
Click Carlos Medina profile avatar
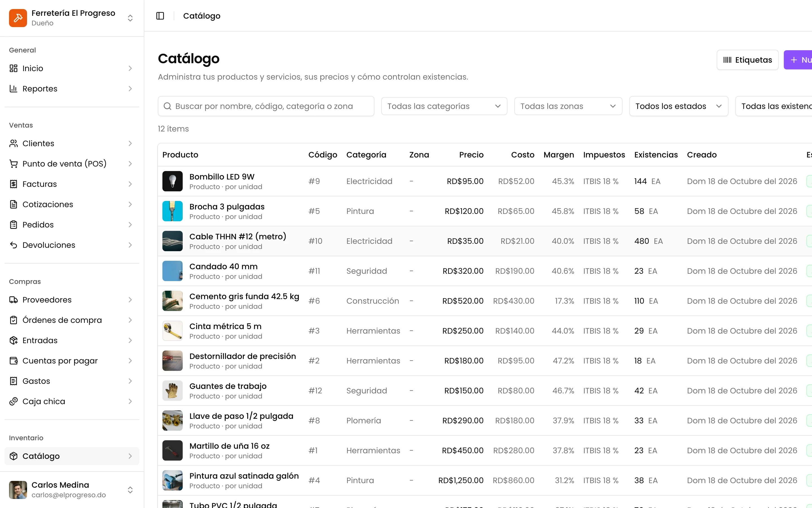18,490
